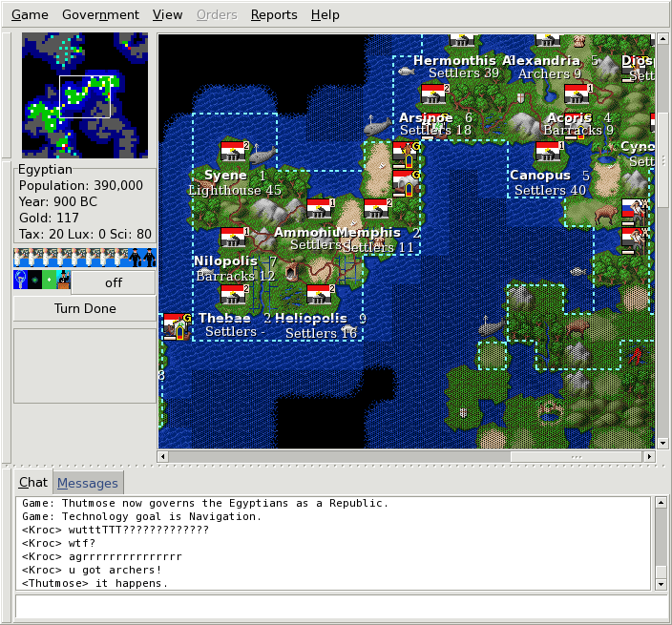Open the Government menu

[100, 14]
